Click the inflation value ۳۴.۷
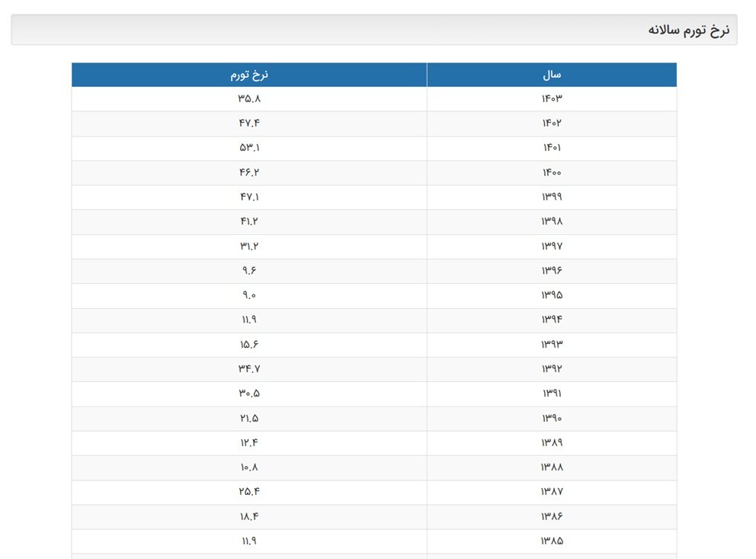756x559 pixels. pyautogui.click(x=249, y=369)
